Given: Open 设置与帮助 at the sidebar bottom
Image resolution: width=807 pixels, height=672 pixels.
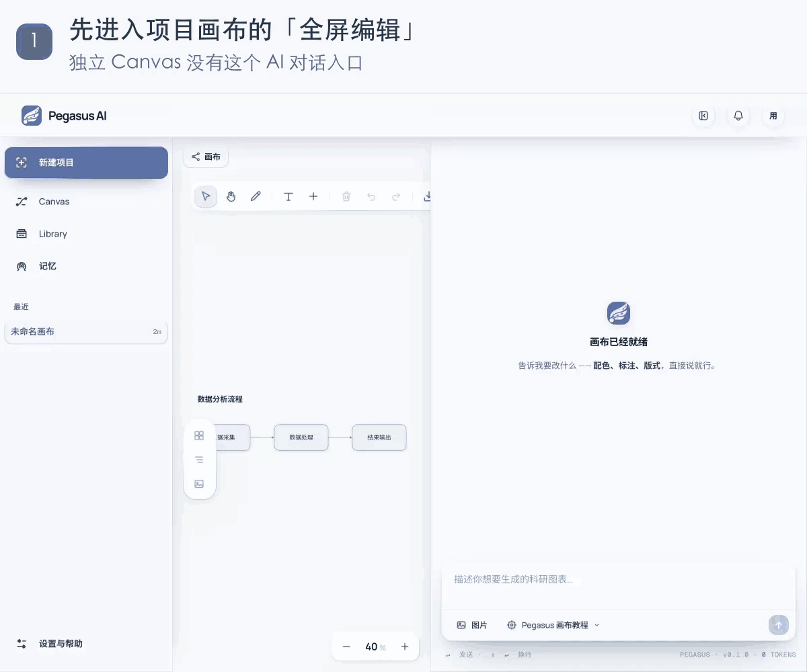Looking at the screenshot, I should (x=86, y=644).
